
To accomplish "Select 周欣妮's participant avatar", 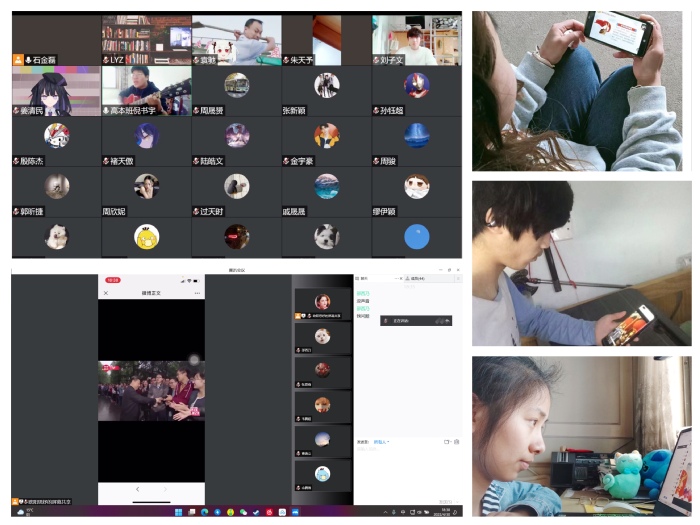I will pyautogui.click(x=146, y=186).
